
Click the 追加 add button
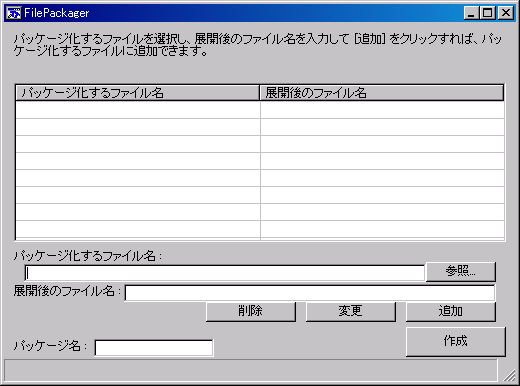coord(451,311)
